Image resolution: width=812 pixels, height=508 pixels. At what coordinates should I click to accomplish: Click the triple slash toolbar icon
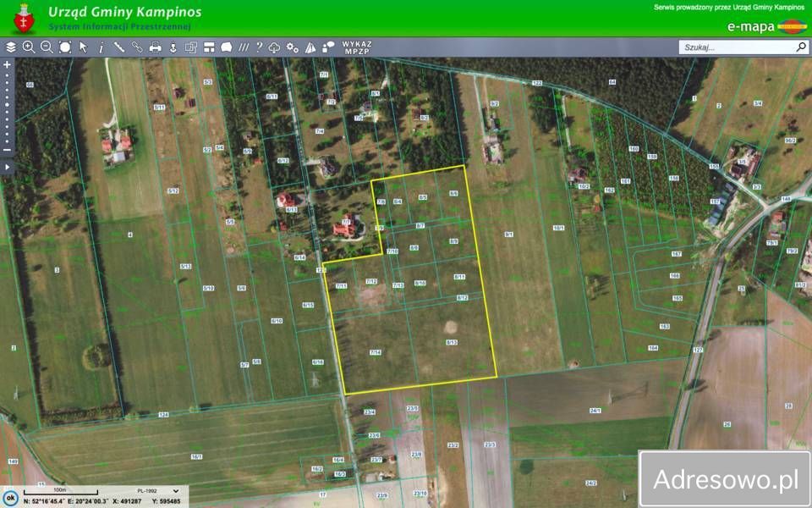pyautogui.click(x=244, y=47)
